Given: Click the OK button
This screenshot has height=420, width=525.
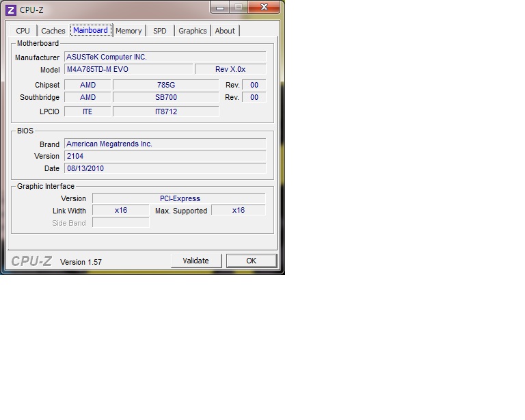Looking at the screenshot, I should point(252,261).
